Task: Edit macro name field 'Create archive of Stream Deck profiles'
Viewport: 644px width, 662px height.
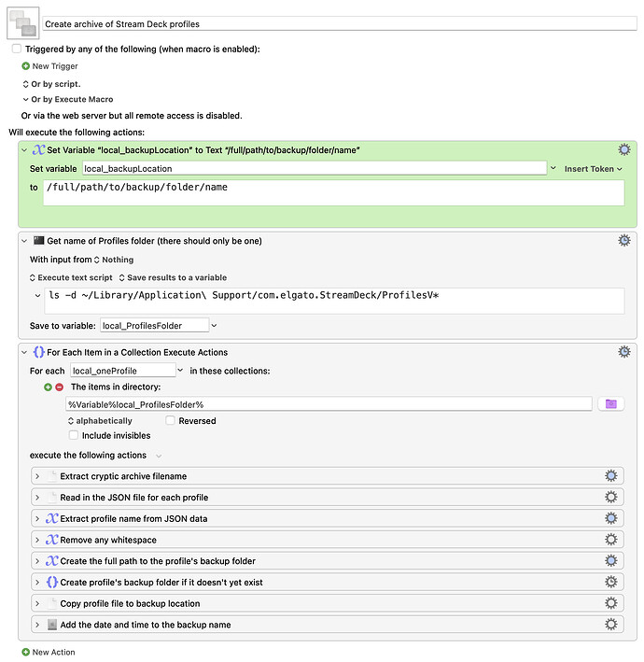Action: point(340,24)
